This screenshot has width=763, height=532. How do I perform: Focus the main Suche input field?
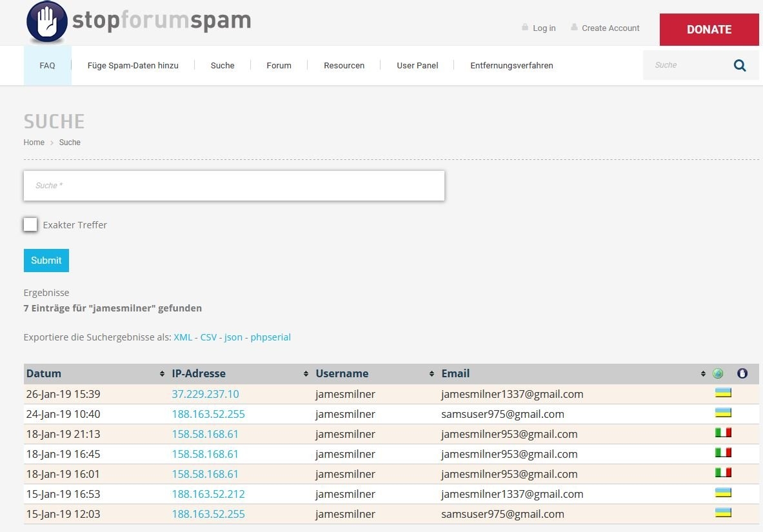(234, 186)
